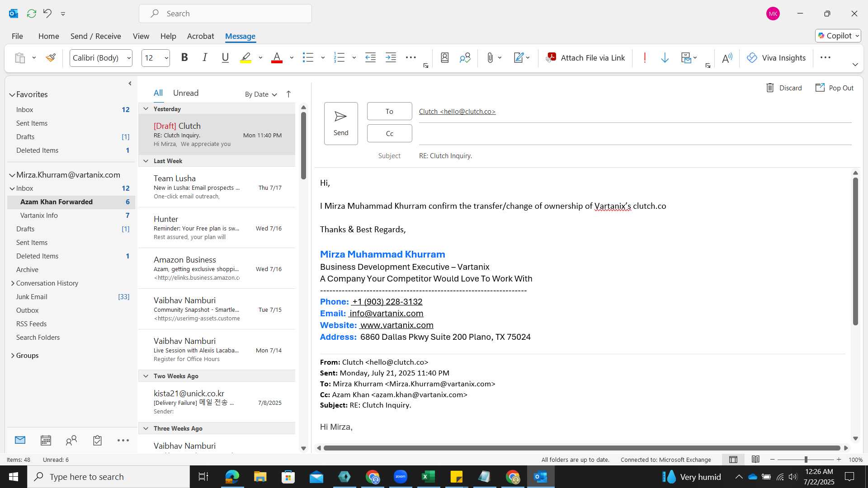Click Attach File via Link
The height and width of the screenshot is (488, 868).
tap(585, 58)
